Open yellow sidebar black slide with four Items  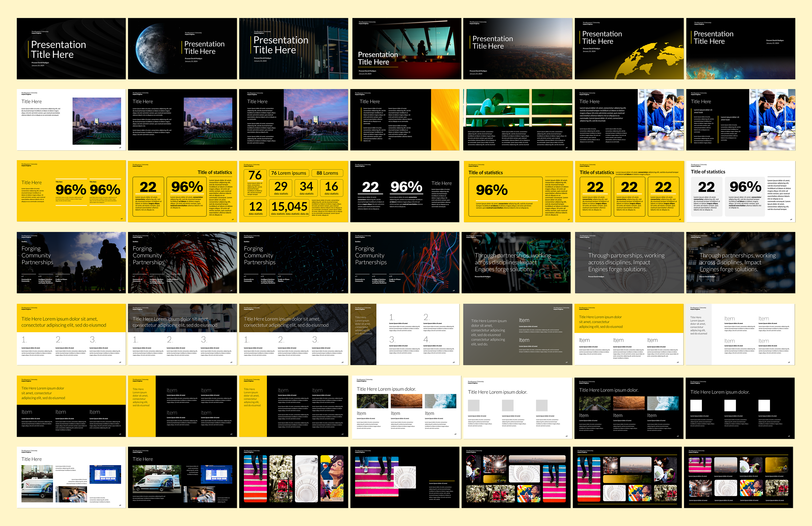(182, 406)
